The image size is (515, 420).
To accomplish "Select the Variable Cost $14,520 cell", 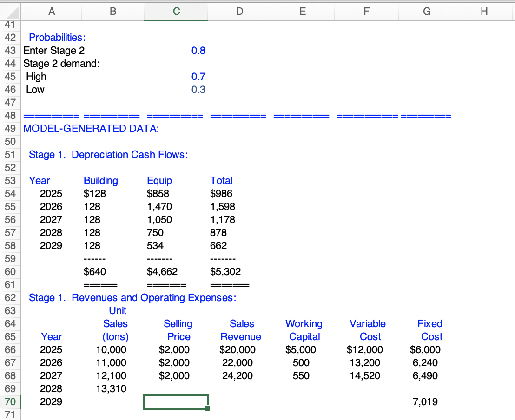I will 366,375.
